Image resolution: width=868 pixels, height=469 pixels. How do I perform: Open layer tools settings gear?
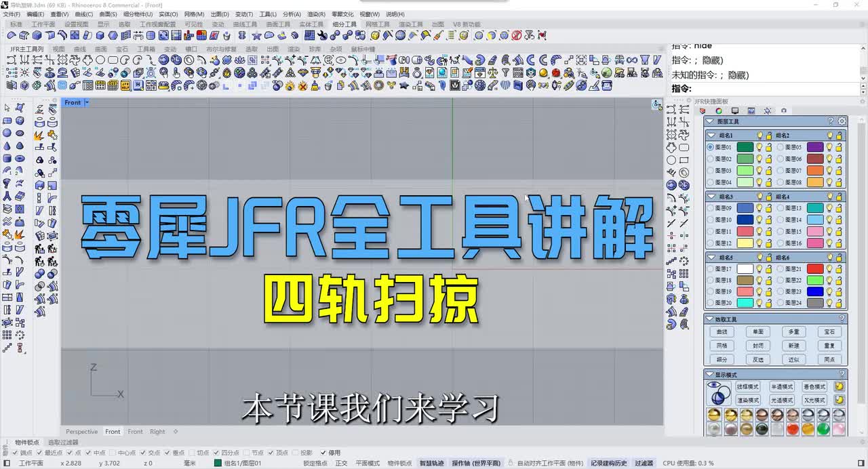click(x=842, y=121)
